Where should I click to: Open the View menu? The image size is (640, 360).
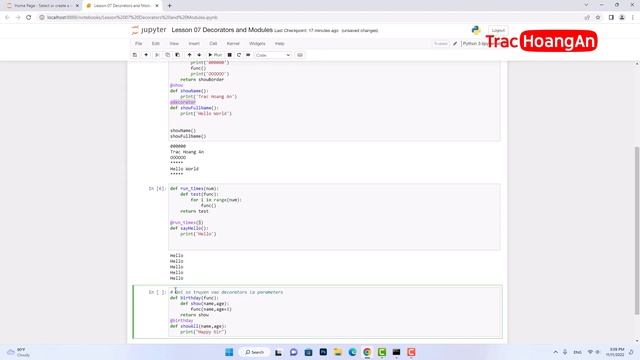[174, 43]
